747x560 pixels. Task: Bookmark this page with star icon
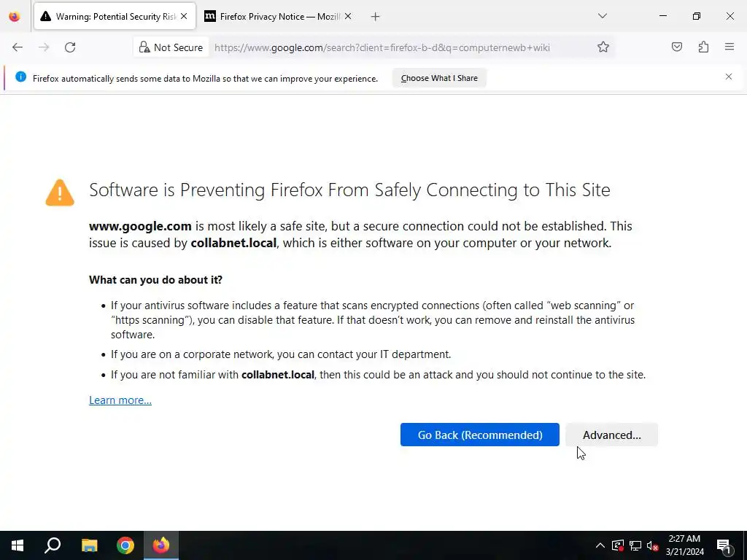(603, 47)
